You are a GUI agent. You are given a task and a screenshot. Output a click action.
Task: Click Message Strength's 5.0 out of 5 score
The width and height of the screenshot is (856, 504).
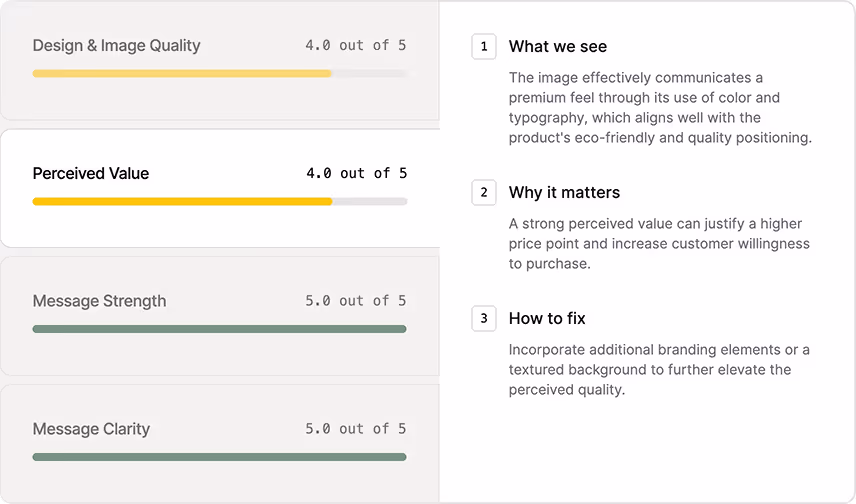[x=356, y=301]
